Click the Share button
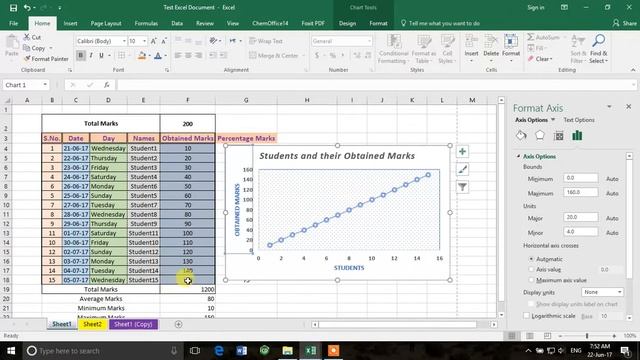 click(x=625, y=23)
